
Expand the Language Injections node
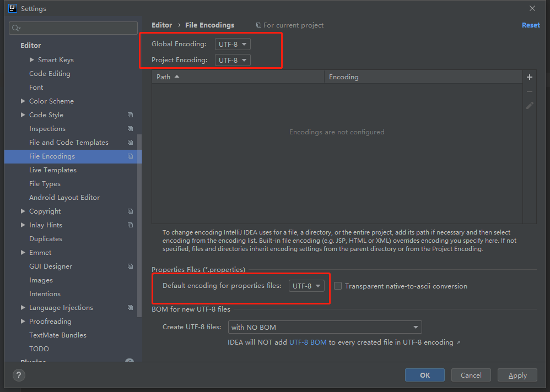(x=23, y=307)
